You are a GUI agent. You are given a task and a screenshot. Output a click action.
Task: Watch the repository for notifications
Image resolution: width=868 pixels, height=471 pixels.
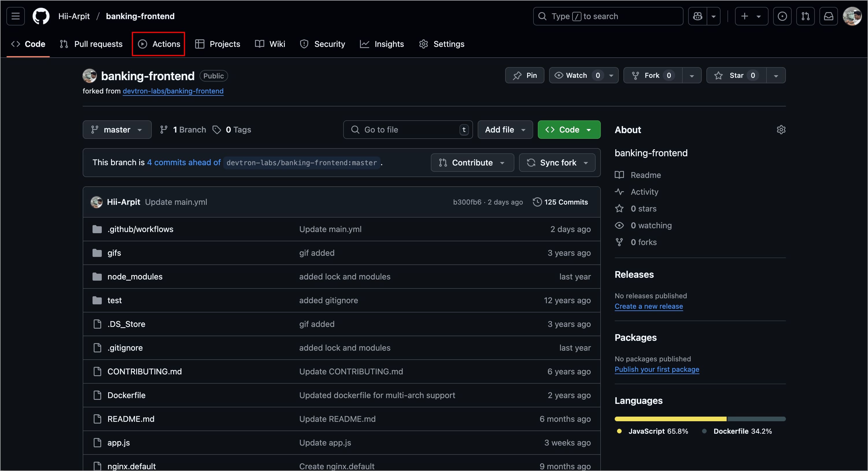click(576, 76)
